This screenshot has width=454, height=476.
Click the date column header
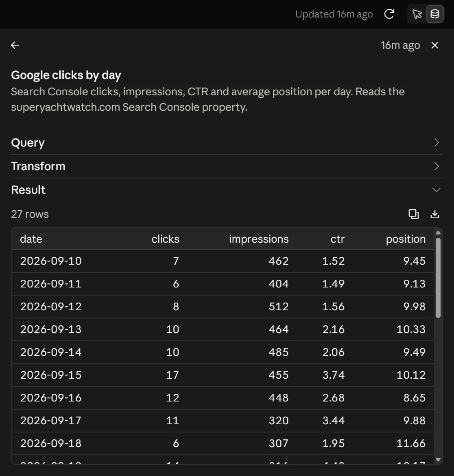(31, 239)
